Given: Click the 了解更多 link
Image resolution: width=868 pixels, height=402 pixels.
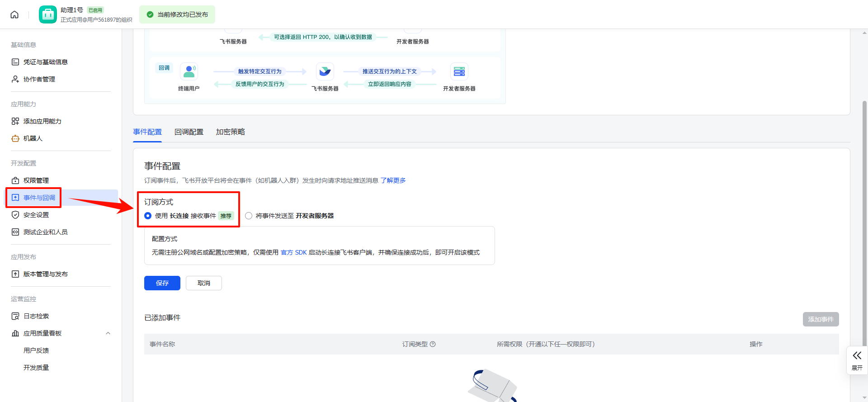Looking at the screenshot, I should (393, 180).
